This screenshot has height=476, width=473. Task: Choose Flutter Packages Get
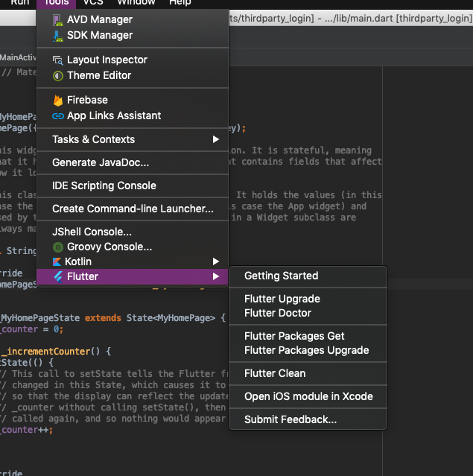tap(294, 336)
